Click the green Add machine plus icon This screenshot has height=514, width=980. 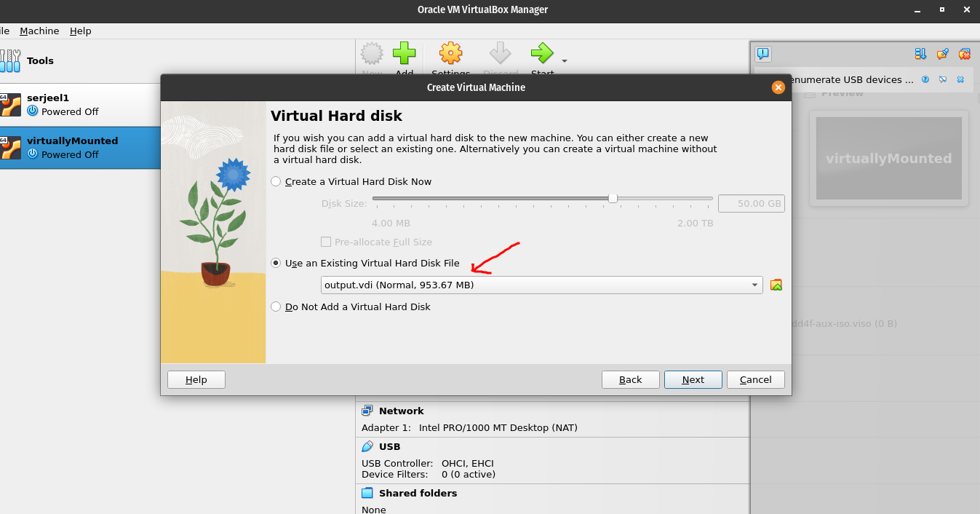click(405, 53)
